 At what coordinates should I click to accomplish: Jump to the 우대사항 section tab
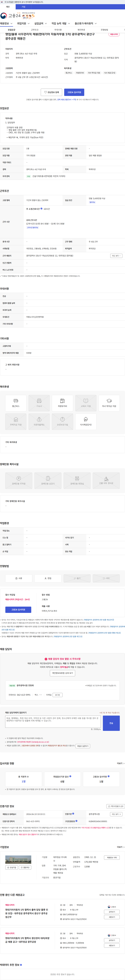pyautogui.click(x=58, y=30)
